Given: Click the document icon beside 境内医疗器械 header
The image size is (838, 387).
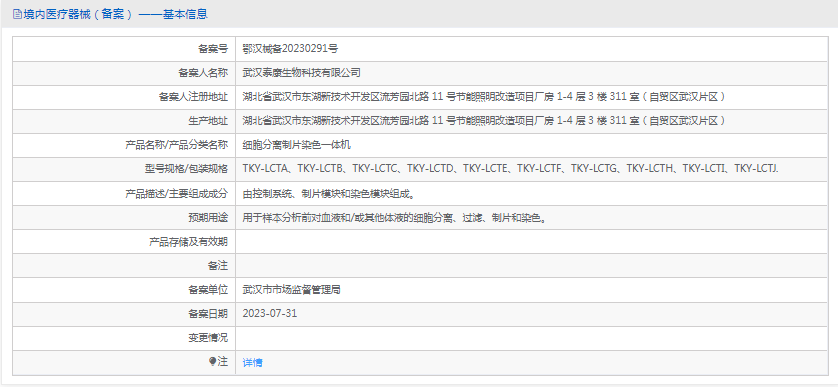Looking at the screenshot, I should click(17, 14).
